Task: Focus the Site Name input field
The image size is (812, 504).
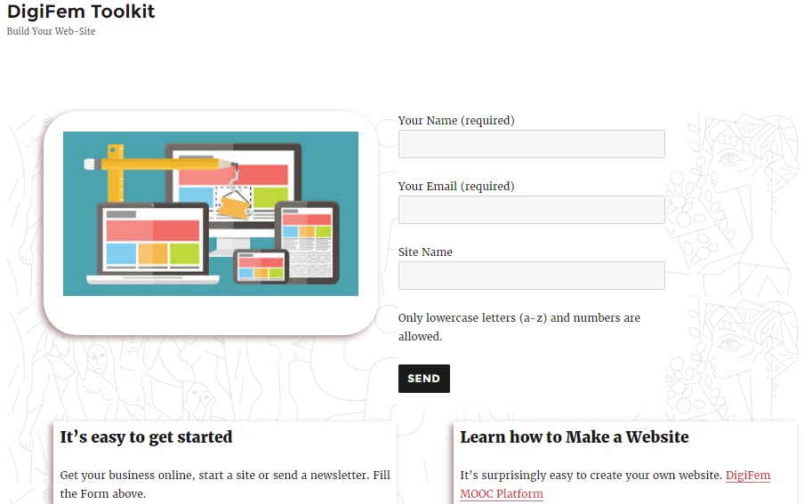Action: point(531,276)
